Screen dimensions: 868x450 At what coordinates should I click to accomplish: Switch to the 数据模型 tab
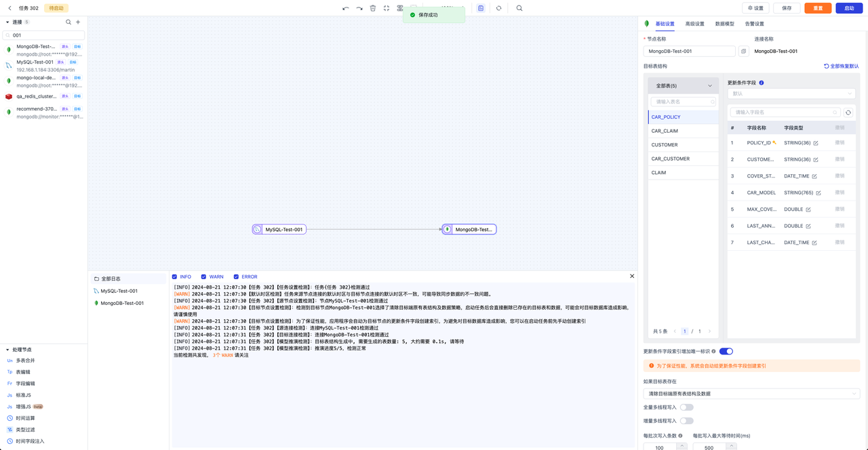(x=725, y=24)
